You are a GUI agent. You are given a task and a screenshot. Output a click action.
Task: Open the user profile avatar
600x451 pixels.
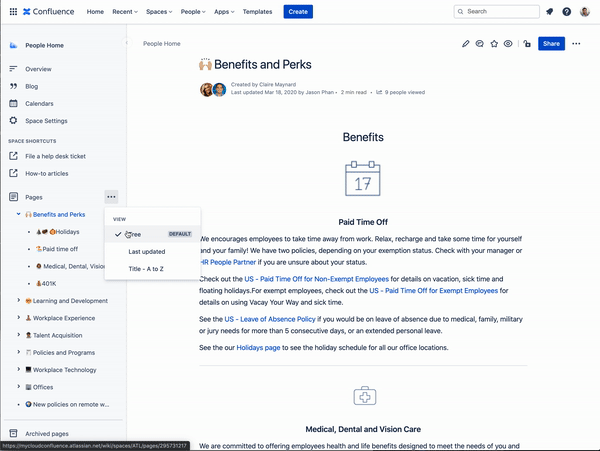[585, 11]
